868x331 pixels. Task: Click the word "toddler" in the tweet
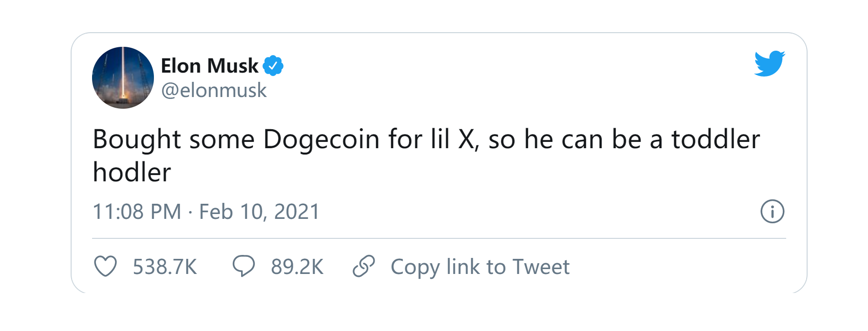click(716, 139)
